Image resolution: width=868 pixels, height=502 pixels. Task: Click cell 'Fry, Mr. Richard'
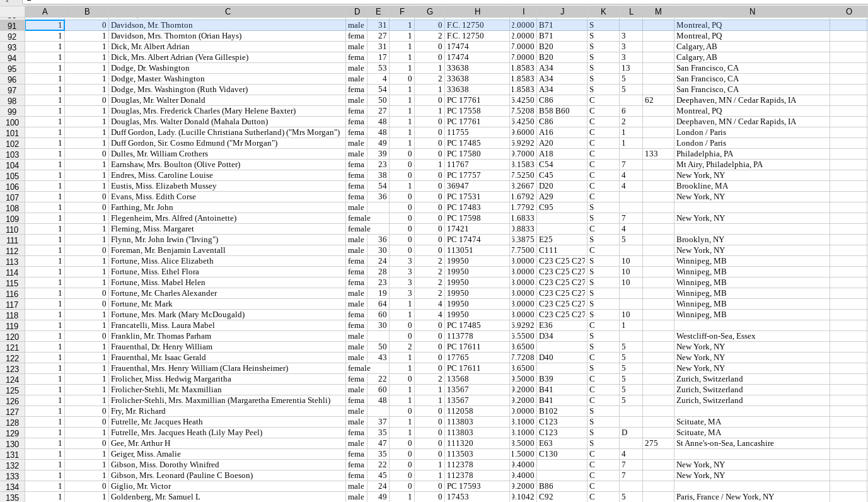(x=228, y=411)
